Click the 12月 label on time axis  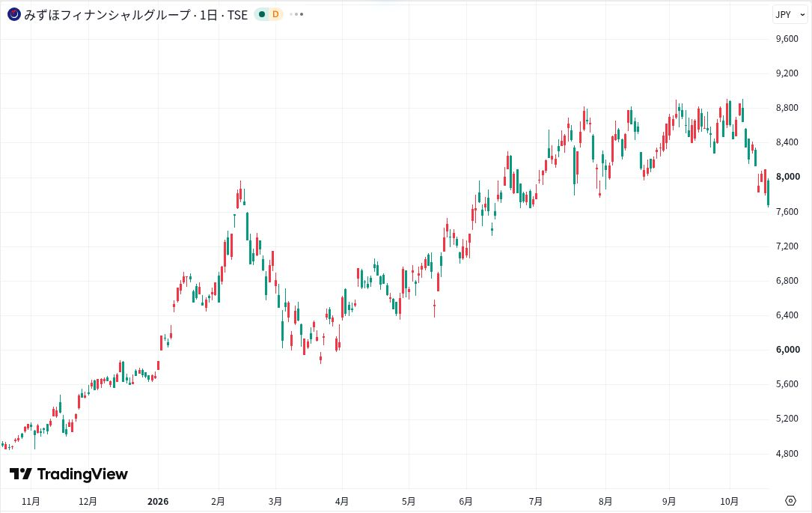click(88, 502)
